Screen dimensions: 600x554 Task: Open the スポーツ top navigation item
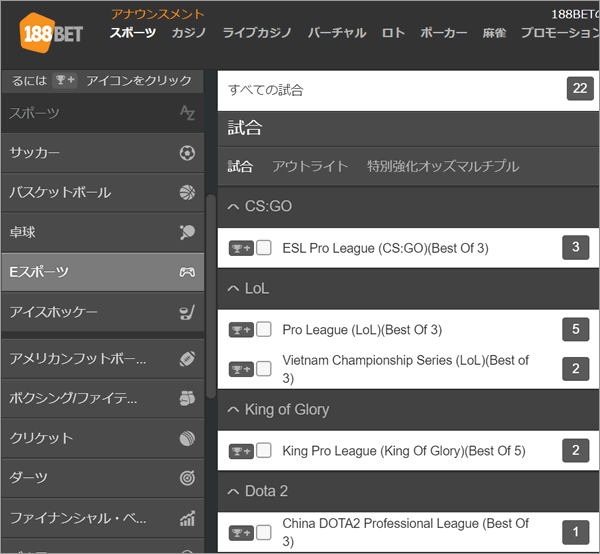[x=133, y=33]
